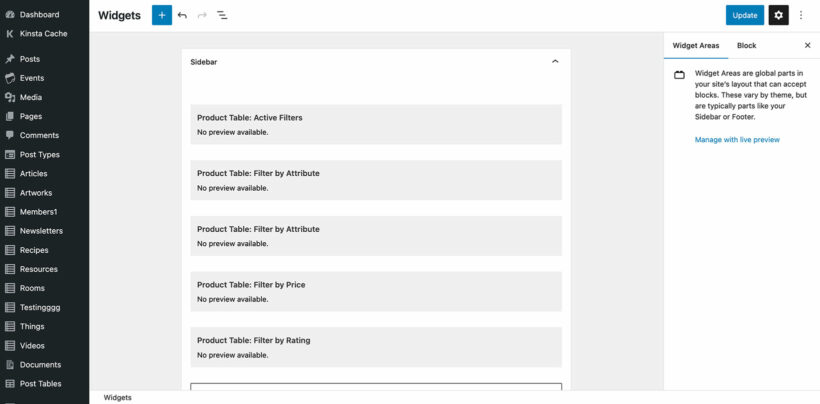
Task: Open the Post Tables menu item
Action: coord(40,384)
